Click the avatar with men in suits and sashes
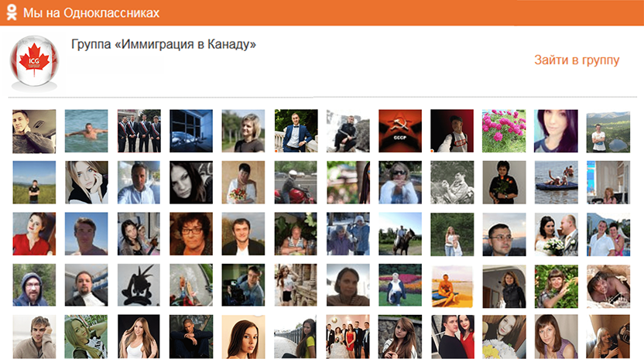The width and height of the screenshot is (644, 359). [x=139, y=131]
